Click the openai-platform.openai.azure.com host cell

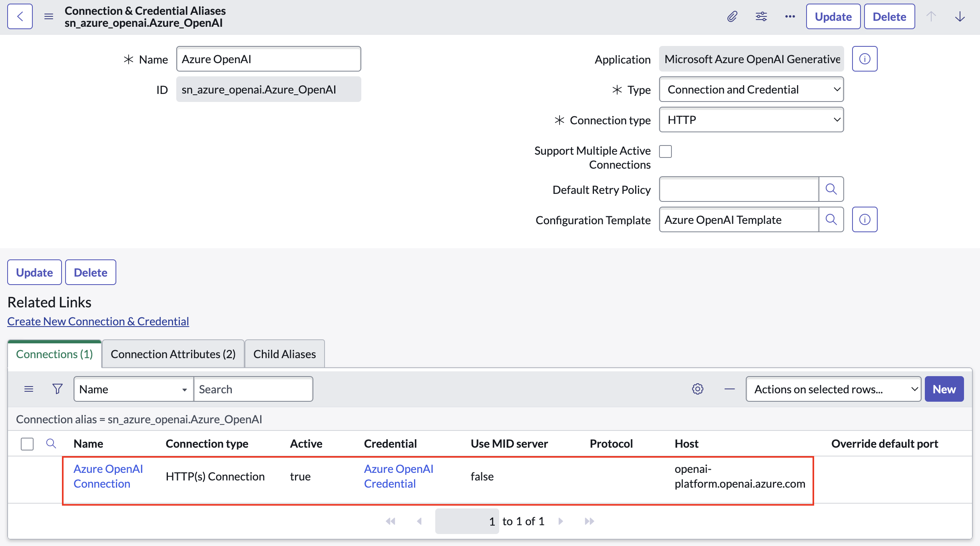tap(740, 476)
